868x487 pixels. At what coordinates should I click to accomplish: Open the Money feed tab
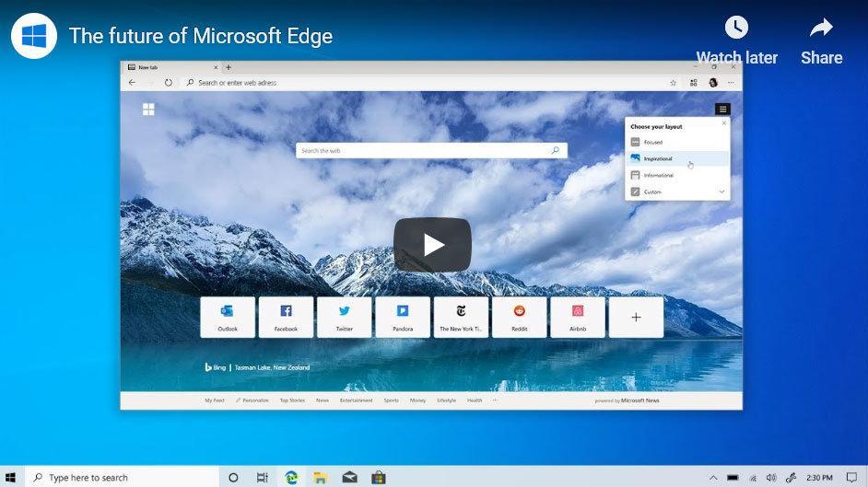point(418,400)
